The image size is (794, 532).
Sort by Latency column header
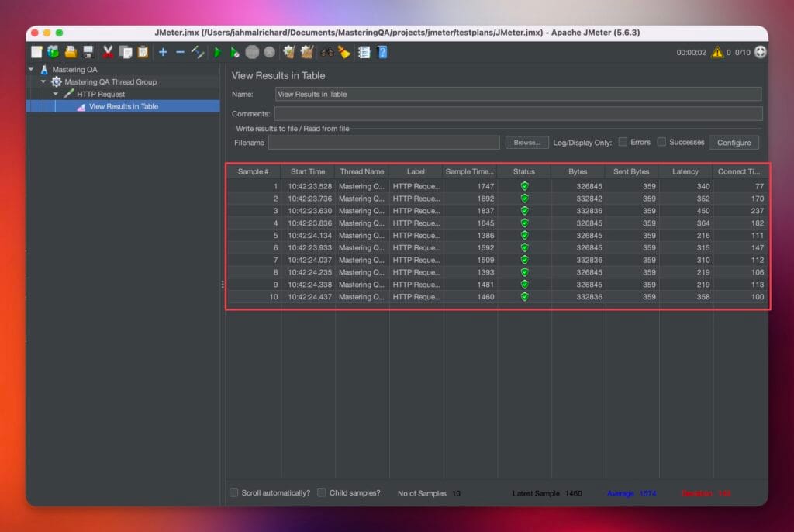685,171
